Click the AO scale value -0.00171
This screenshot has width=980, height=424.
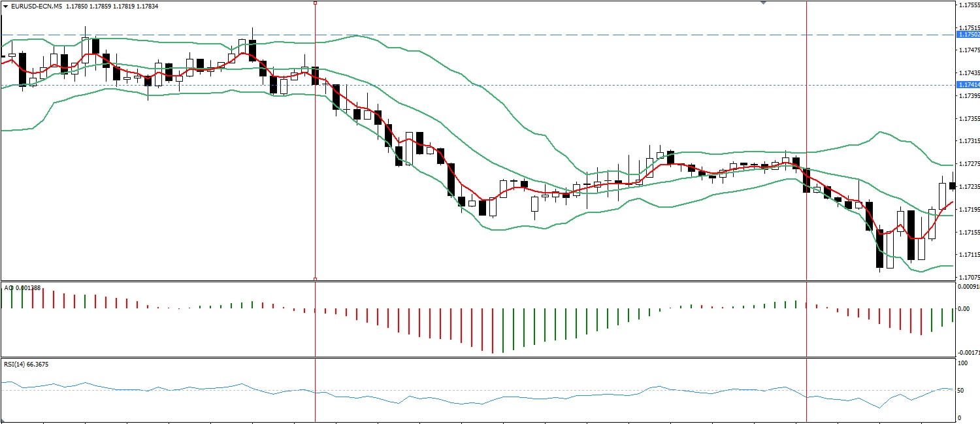(968, 353)
